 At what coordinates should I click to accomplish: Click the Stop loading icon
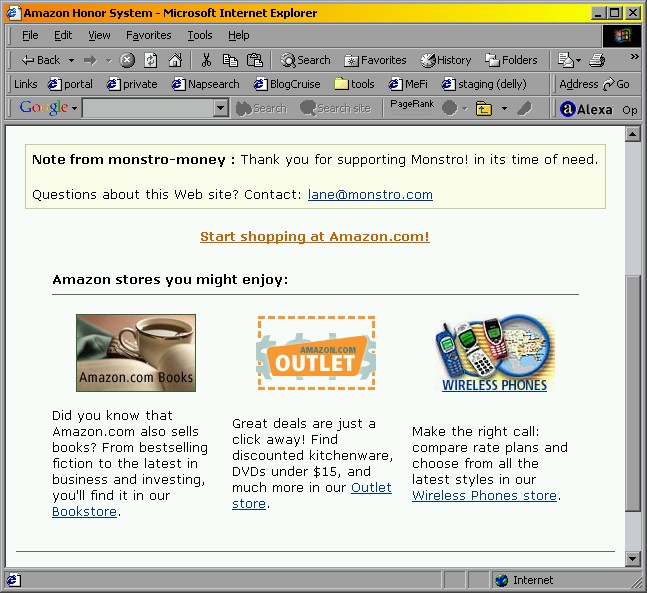(127, 60)
